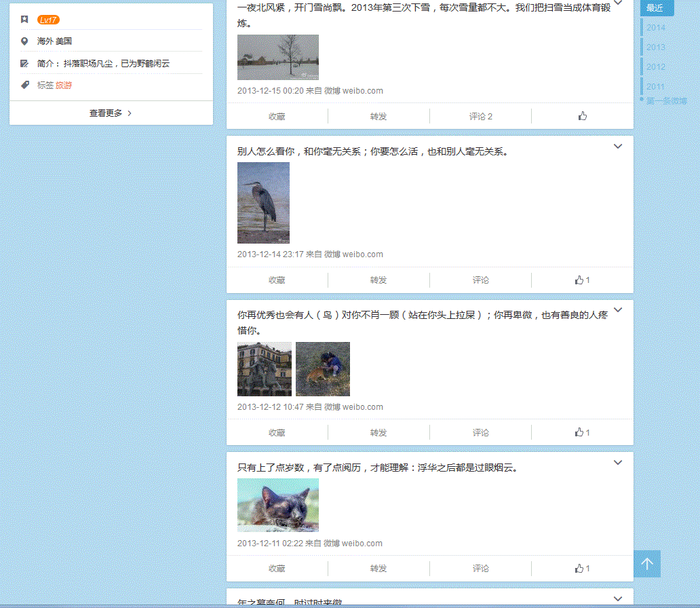The width and height of the screenshot is (700, 608).
Task: Click 收藏 on the cat photo post
Action: click(x=277, y=569)
